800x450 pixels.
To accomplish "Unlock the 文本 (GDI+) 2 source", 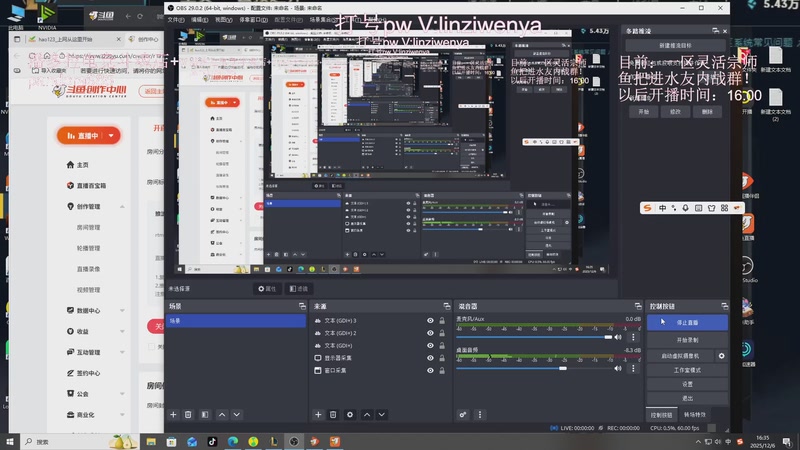I will coord(442,333).
